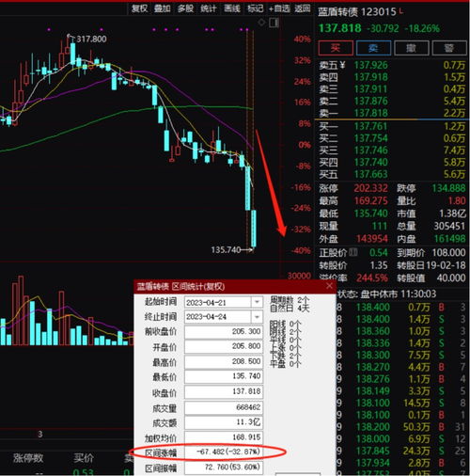
Task: Open 多股 multi-stock view
Action: pos(185,8)
